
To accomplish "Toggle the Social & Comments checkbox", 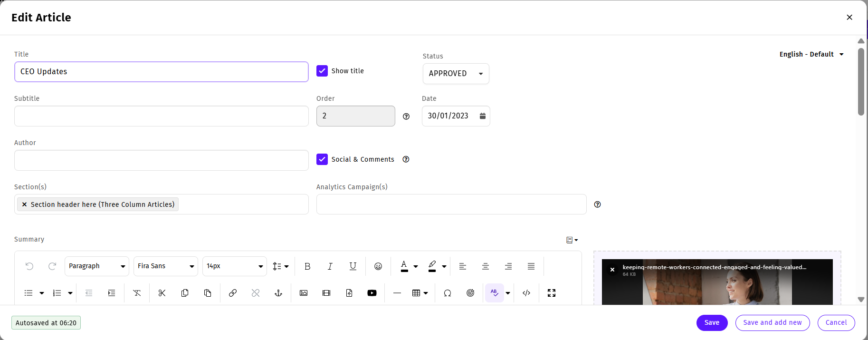I will pos(322,159).
